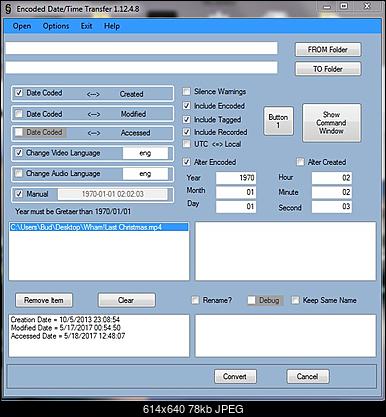The image size is (386, 417).
Task: Click the Second input field
Action: tap(332, 207)
